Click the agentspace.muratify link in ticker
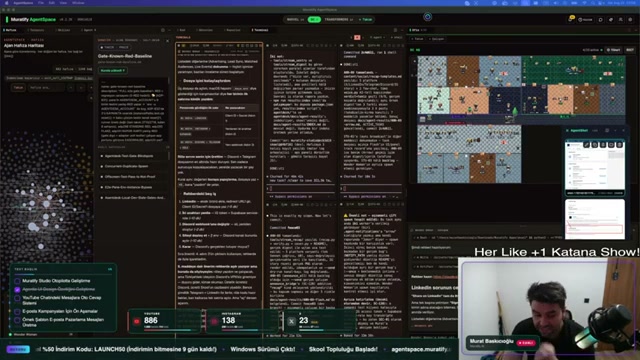This screenshot has height=360, width=640. coord(421,349)
